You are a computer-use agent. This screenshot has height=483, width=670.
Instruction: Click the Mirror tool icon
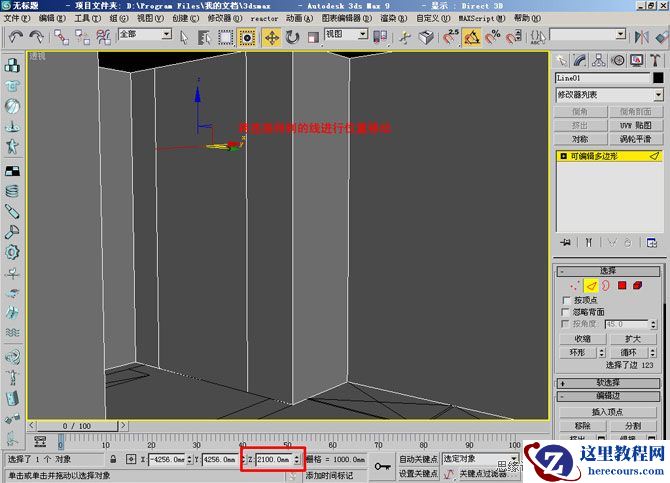click(641, 38)
